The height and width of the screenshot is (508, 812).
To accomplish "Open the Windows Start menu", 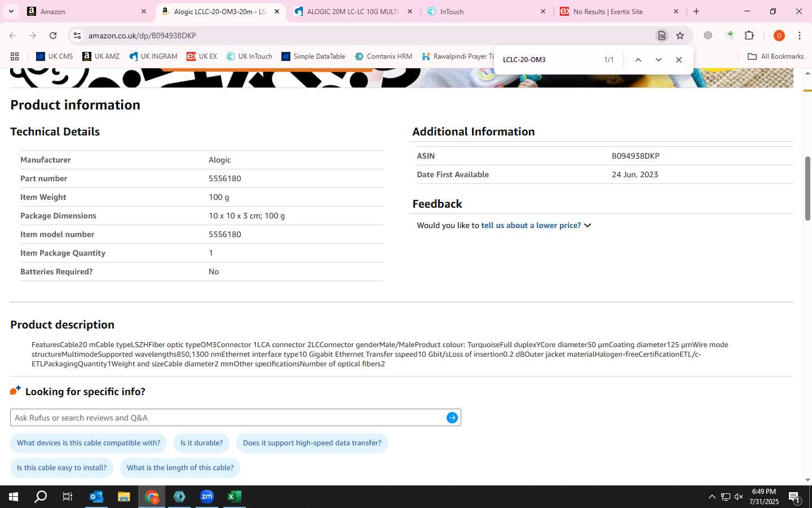I will (14, 497).
